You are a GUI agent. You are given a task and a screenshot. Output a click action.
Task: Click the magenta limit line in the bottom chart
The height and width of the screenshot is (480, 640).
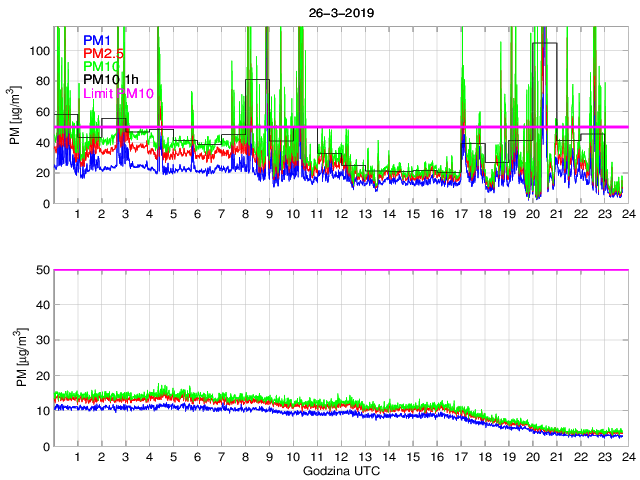340,270
